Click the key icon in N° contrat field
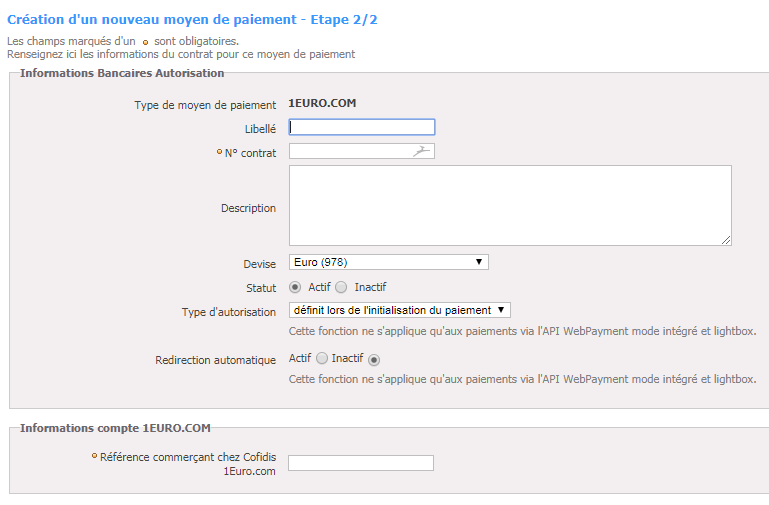This screenshot has width=769, height=505. pyautogui.click(x=421, y=151)
